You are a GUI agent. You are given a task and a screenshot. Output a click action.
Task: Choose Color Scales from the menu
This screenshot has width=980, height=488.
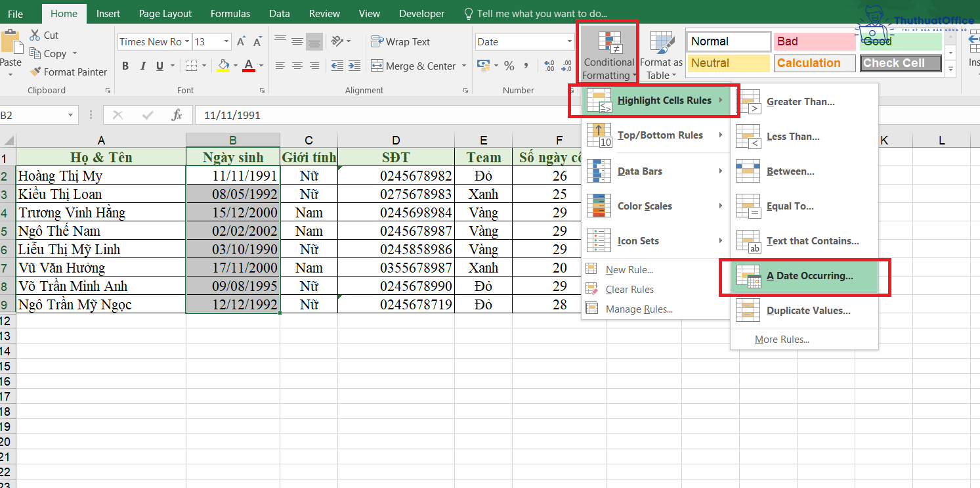pyautogui.click(x=645, y=206)
